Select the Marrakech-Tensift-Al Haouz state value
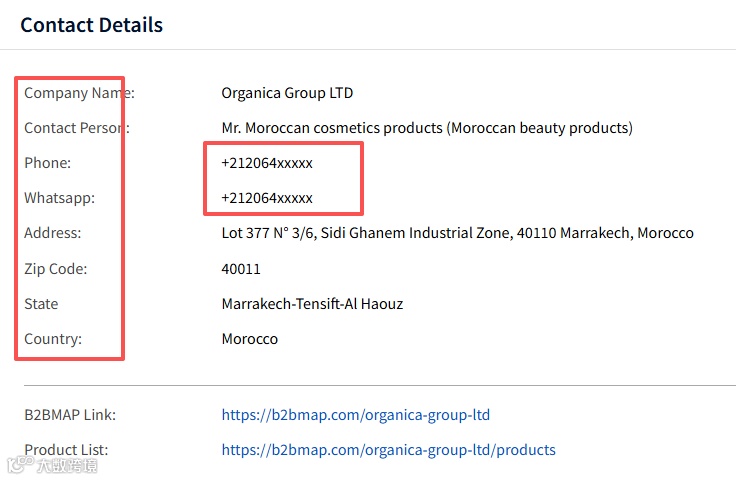The height and width of the screenshot is (480, 736). (312, 304)
